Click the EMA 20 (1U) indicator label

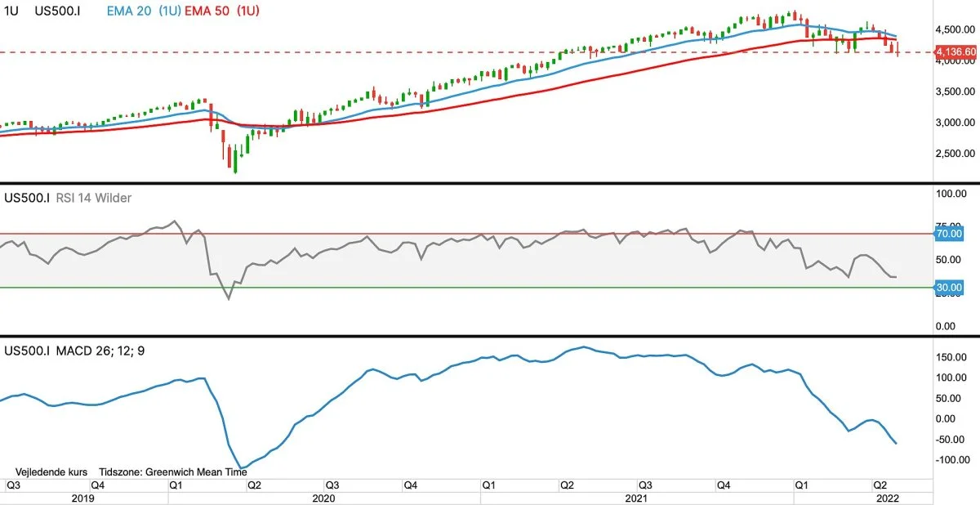(142, 12)
